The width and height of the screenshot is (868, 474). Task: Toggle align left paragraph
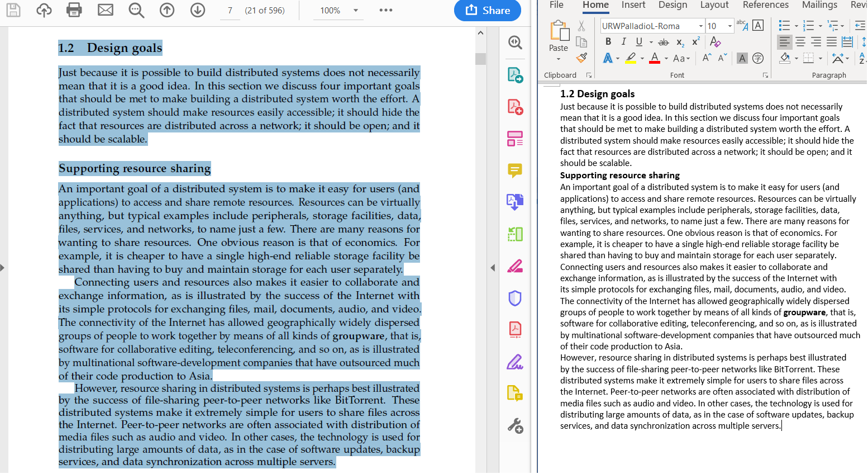pos(785,42)
